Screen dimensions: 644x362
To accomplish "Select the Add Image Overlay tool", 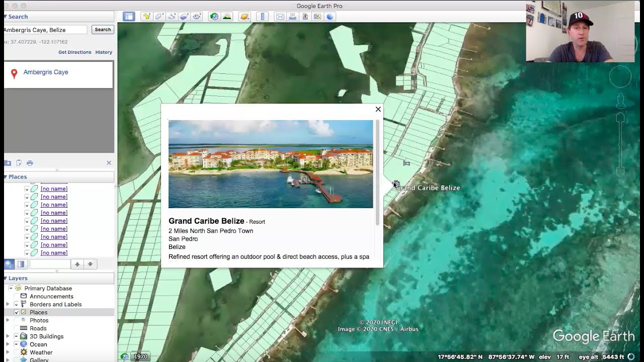I will point(184,17).
